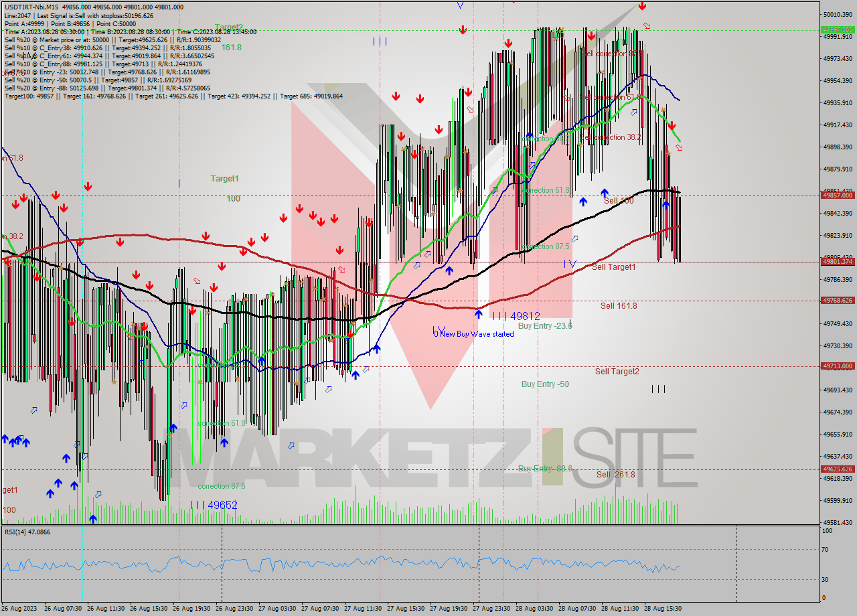Screen dimensions: 857x616
Task: Click the 'Sell 261.8' level label
Action: [x=616, y=474]
